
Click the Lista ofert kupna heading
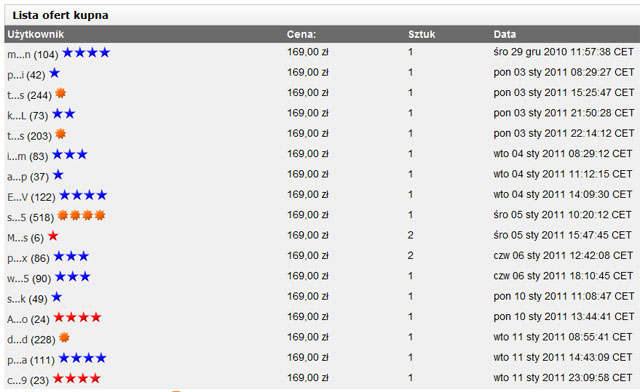point(60,16)
